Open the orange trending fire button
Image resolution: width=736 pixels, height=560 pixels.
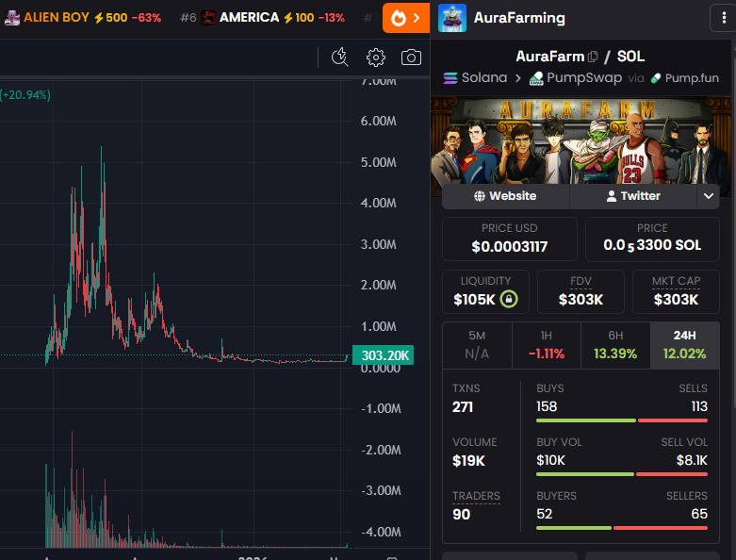pyautogui.click(x=406, y=18)
